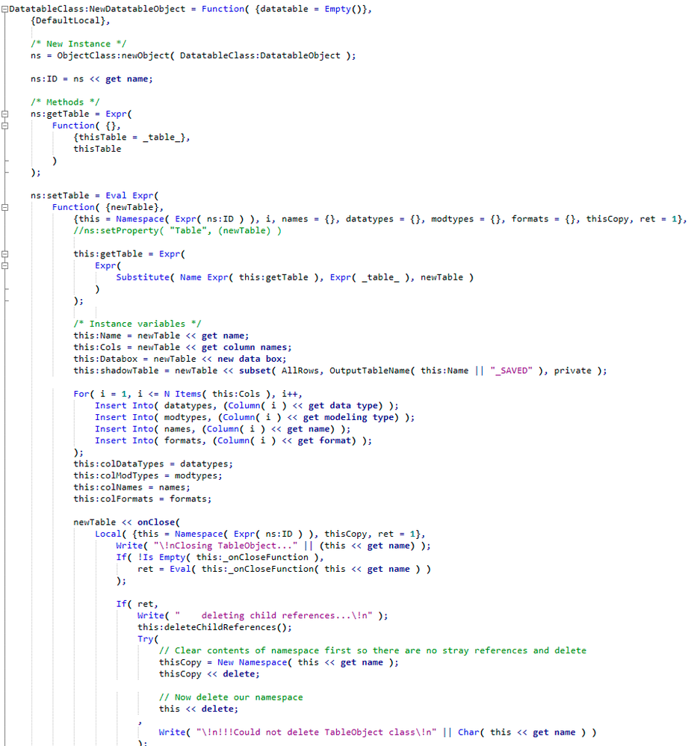Collapse the nested "Expr(" fold above Substitute
This screenshot has width=700, height=746.
click(x=4, y=265)
